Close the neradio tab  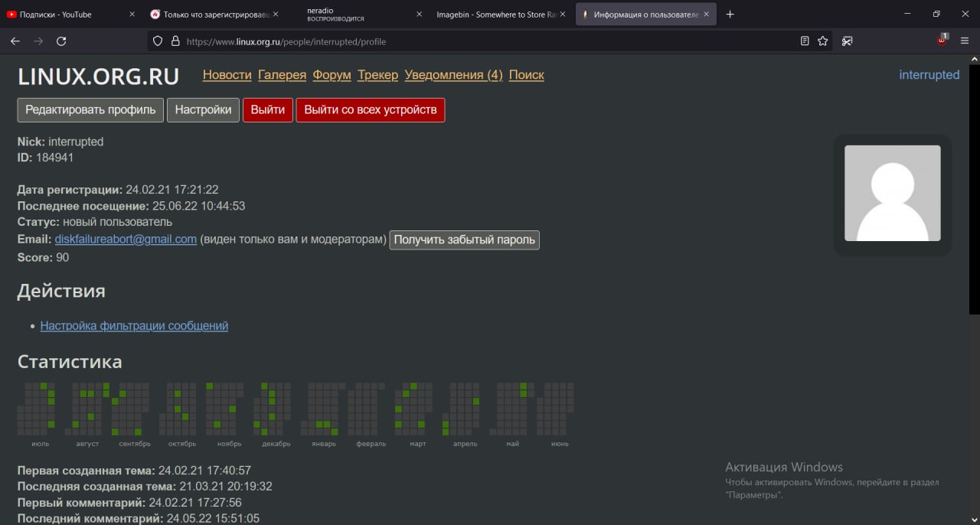tap(419, 15)
